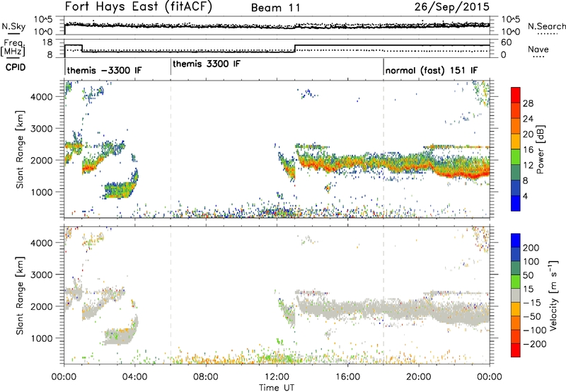Click the "4" Power colorbar tick label
Screen dimensions: 566x392
coord(526,196)
